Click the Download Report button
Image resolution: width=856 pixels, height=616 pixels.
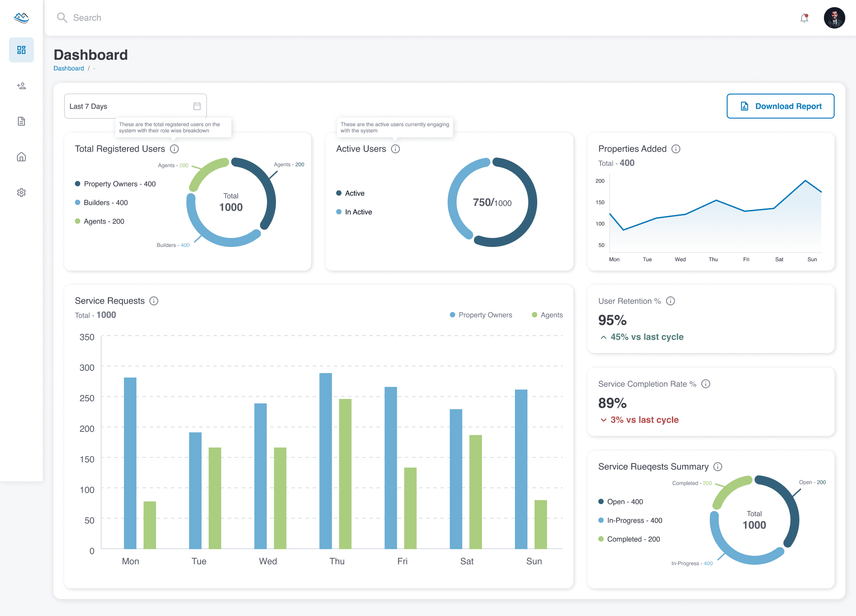click(780, 106)
